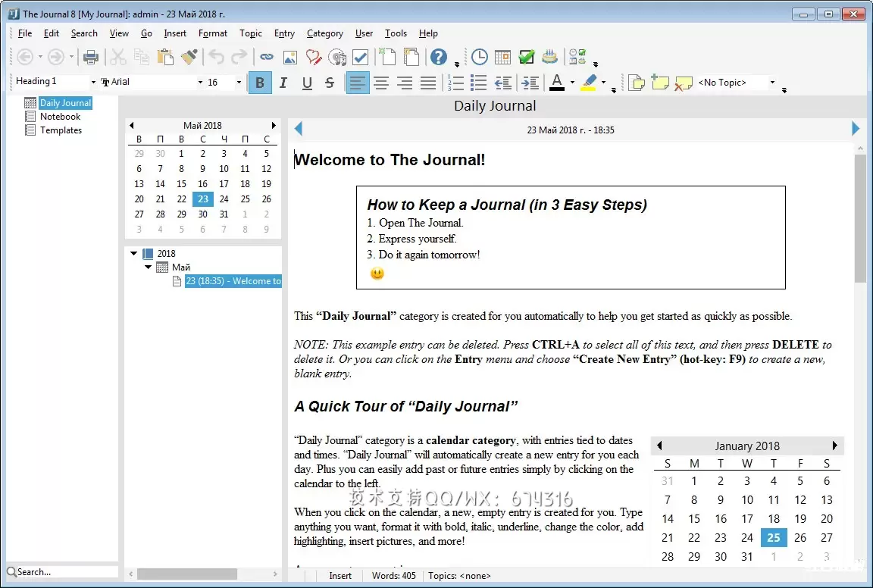This screenshot has height=588, width=873.
Task: Click the clock icon in the toolbar
Action: (480, 57)
